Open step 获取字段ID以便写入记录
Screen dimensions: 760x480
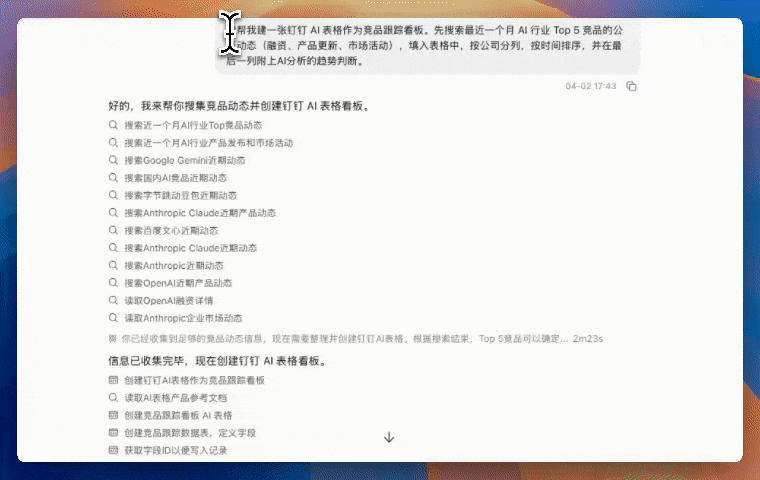(x=176, y=450)
